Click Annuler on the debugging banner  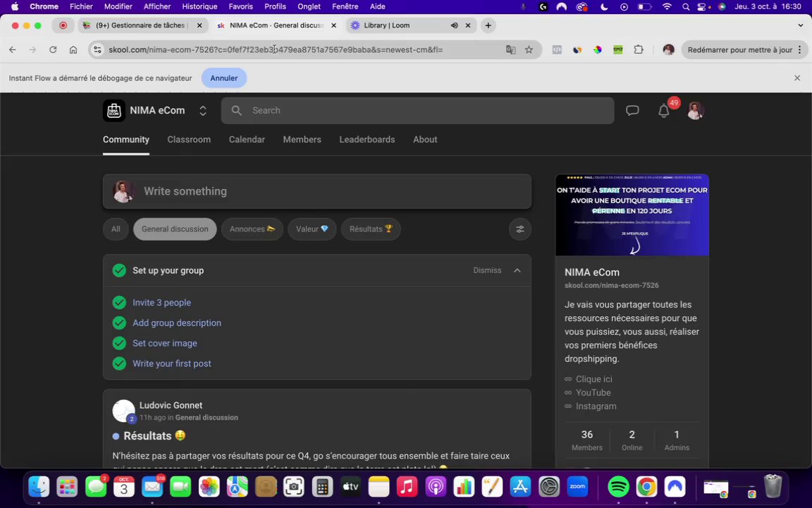pyautogui.click(x=223, y=78)
